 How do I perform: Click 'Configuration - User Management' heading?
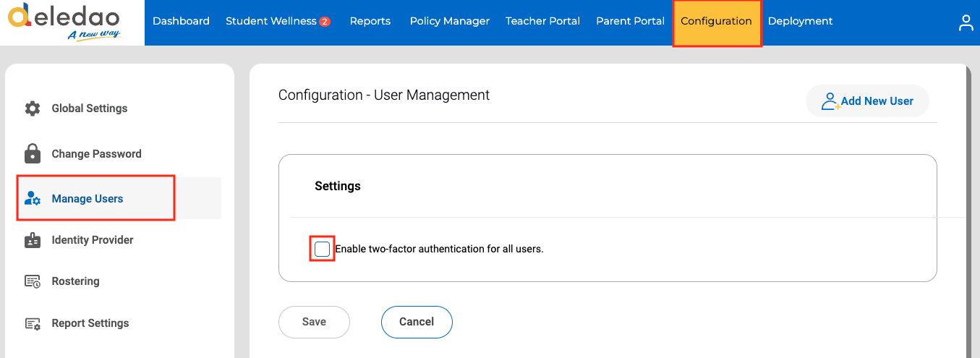(x=384, y=95)
